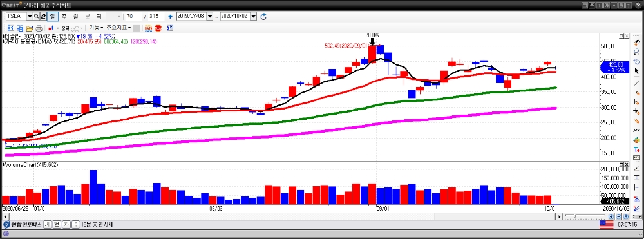Screen dimensions: 644x239
Task: Toggle the daily (일) period button
Action: pyautogui.click(x=52, y=16)
